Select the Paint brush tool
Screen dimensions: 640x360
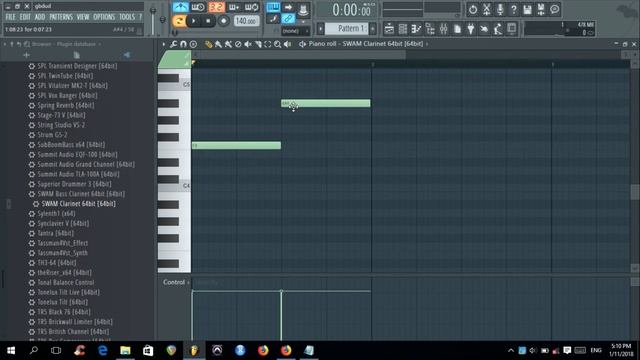pyautogui.click(x=218, y=44)
